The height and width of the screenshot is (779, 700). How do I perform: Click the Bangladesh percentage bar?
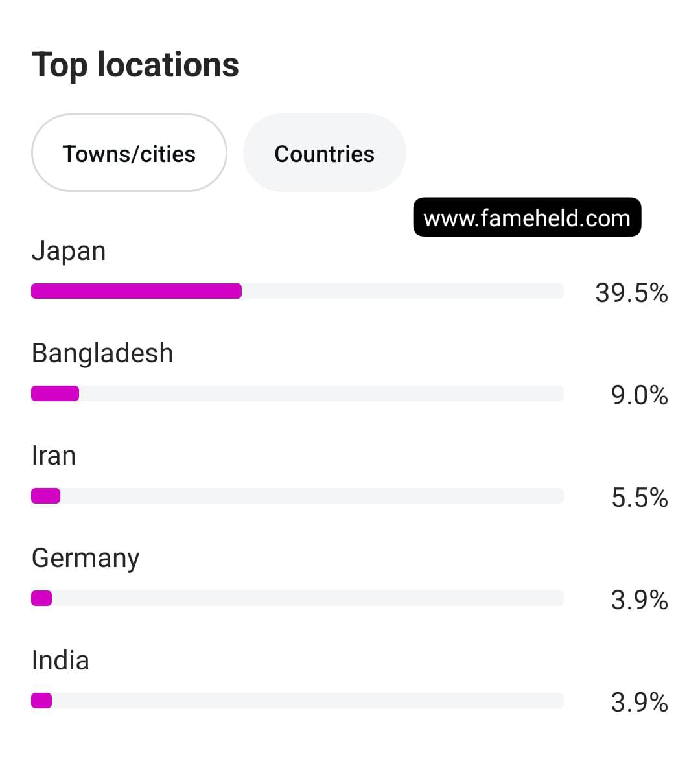[55, 393]
